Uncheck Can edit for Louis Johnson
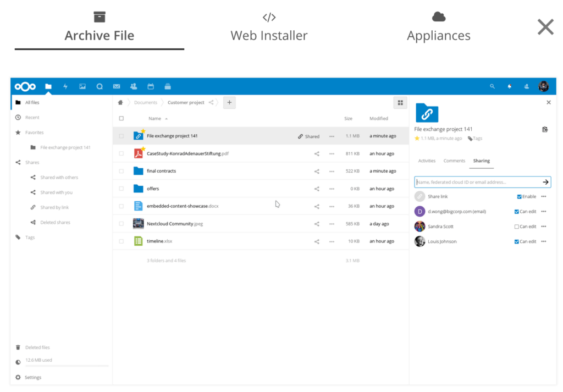This screenshot has height=392, width=563. click(x=516, y=241)
